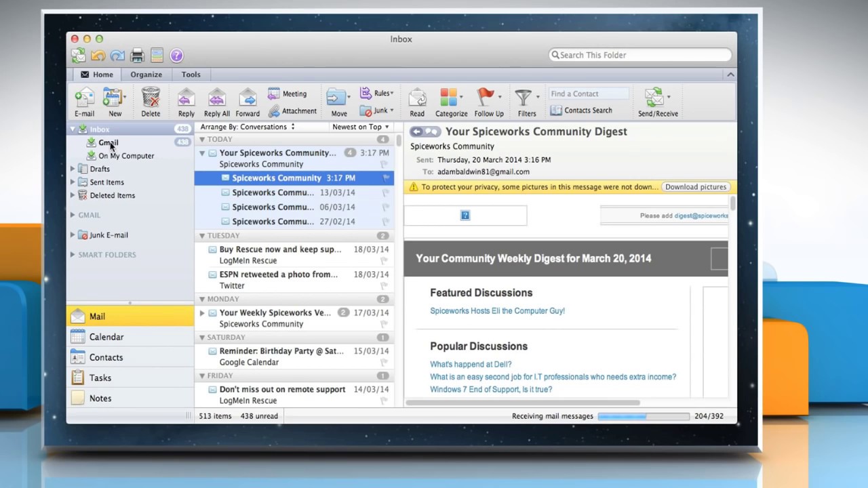Image resolution: width=868 pixels, height=488 pixels.
Task: Expand the Sent Items folder
Action: click(x=73, y=182)
